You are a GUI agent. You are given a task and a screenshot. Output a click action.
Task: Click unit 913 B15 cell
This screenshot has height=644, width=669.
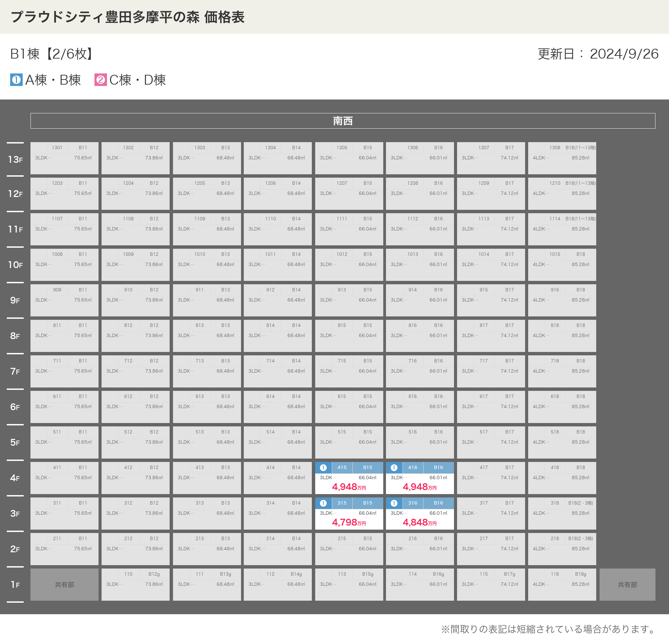[x=349, y=300]
